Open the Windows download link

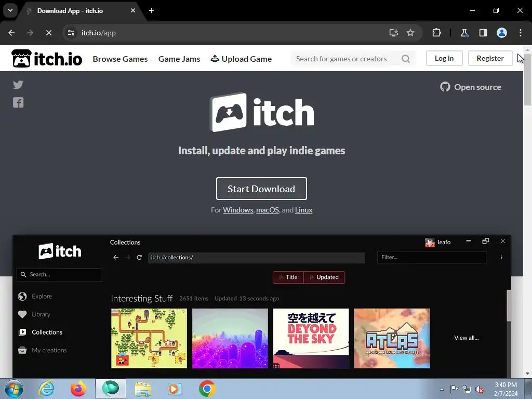click(x=238, y=210)
